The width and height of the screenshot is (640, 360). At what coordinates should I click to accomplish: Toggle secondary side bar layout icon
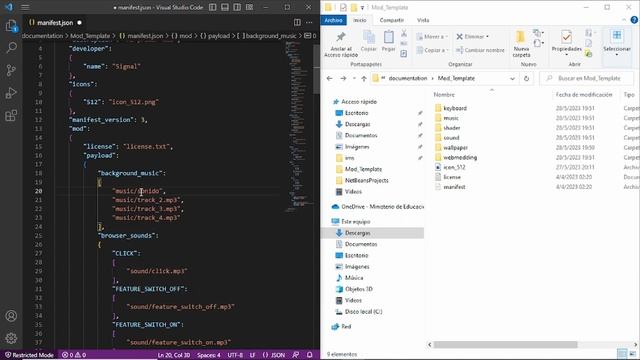tap(237, 7)
